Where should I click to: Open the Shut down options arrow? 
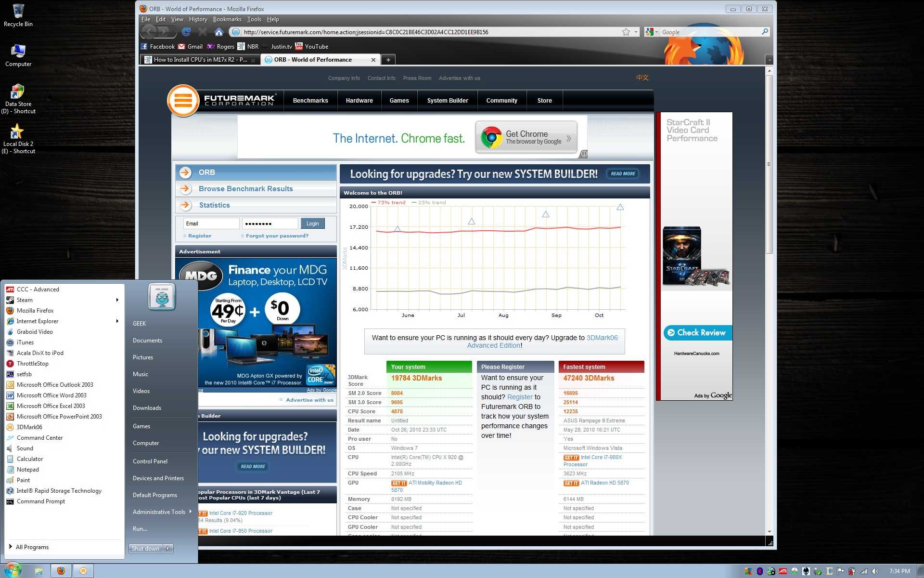point(168,549)
